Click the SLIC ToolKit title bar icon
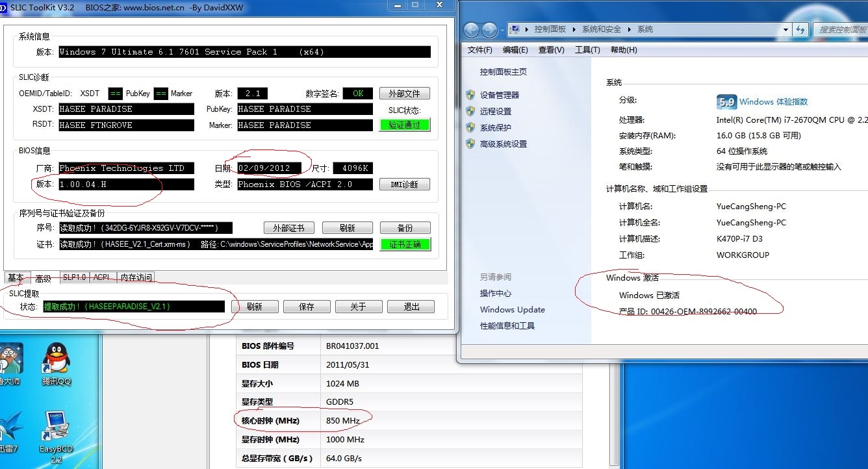 4,7
